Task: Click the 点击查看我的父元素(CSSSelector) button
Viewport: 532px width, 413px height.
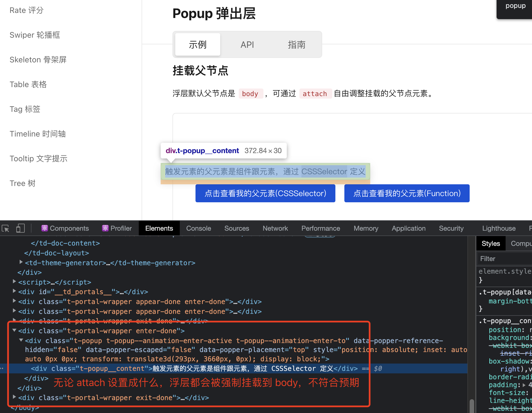Action: coord(265,193)
